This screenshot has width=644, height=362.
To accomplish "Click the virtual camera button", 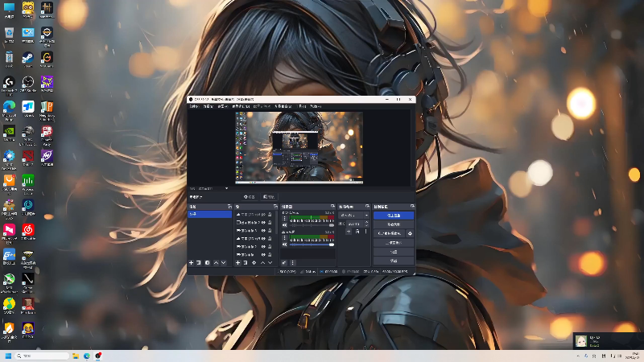I will (x=390, y=233).
